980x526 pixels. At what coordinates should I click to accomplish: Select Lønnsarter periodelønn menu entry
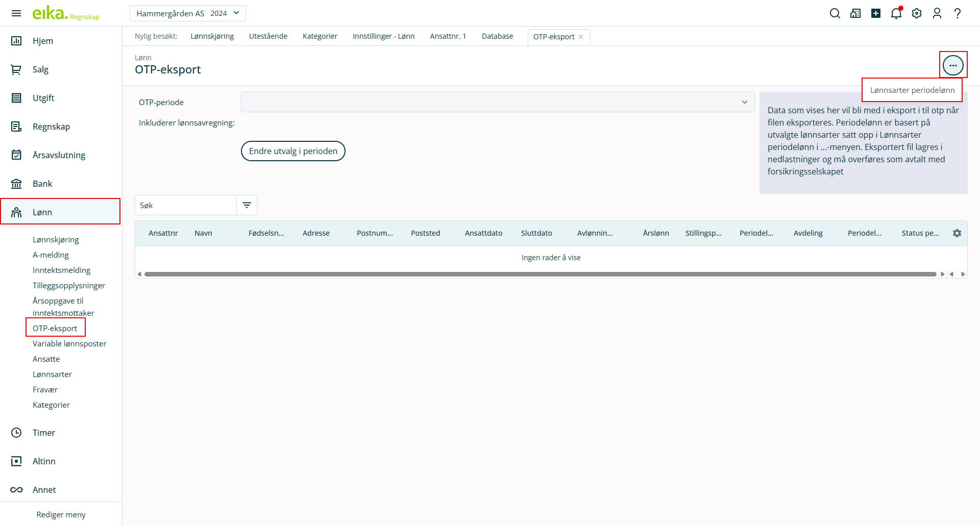(912, 90)
